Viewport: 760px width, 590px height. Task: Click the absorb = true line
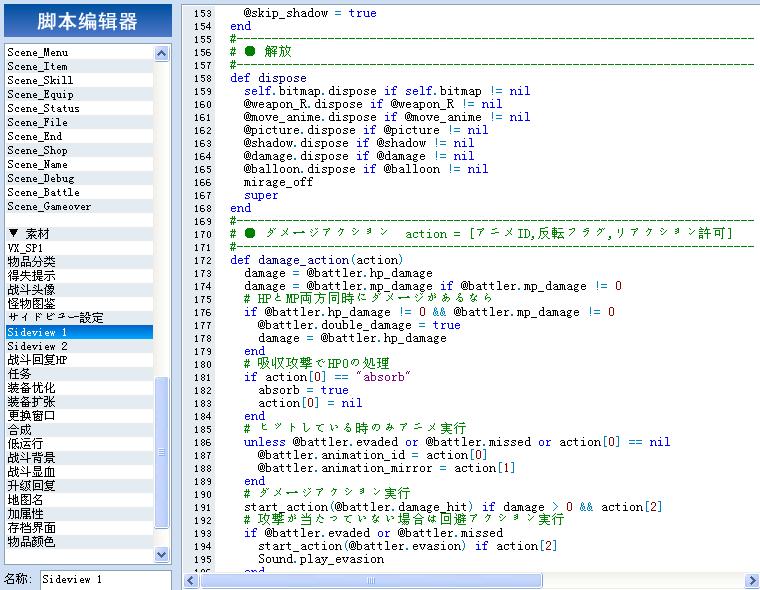click(x=303, y=390)
